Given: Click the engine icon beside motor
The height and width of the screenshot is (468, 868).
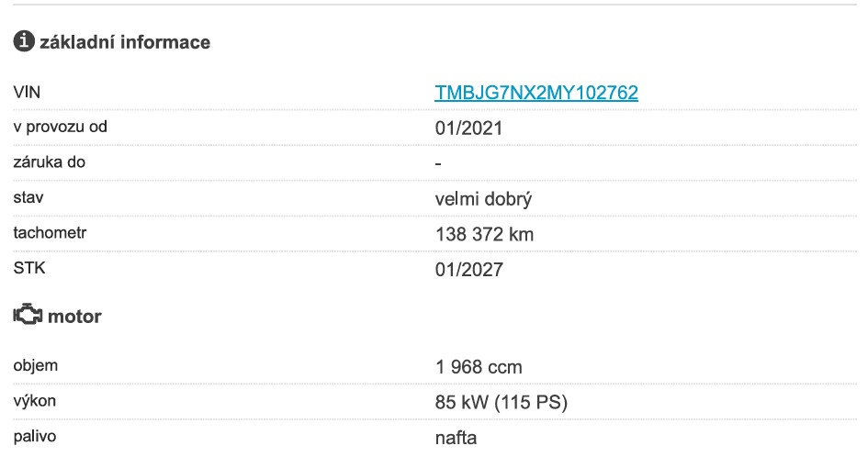Looking at the screenshot, I should click(28, 315).
